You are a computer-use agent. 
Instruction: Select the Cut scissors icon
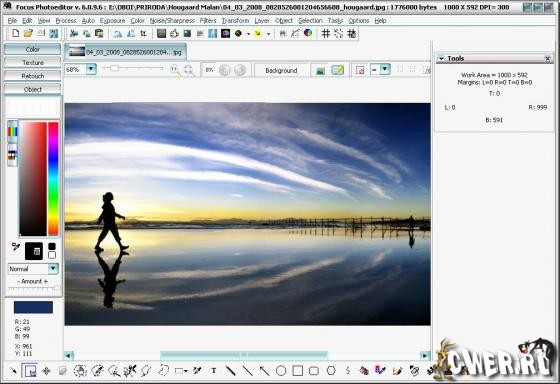(74, 34)
